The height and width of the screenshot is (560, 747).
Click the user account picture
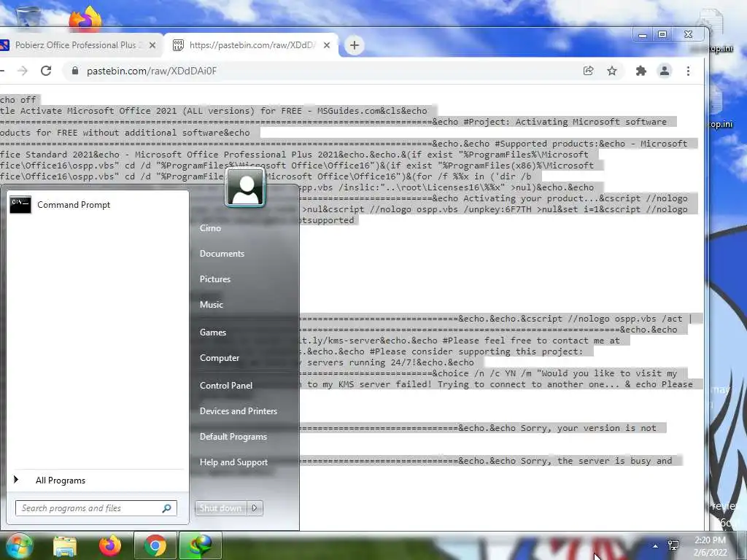(245, 187)
